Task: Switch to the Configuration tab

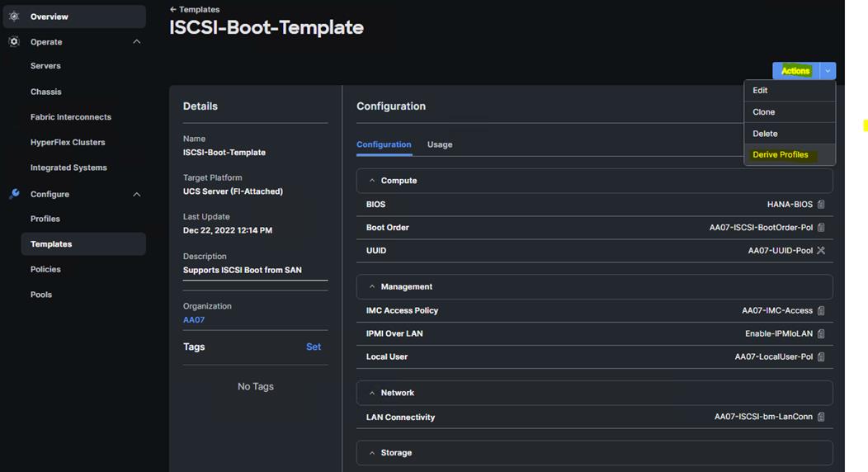Action: pyautogui.click(x=384, y=144)
